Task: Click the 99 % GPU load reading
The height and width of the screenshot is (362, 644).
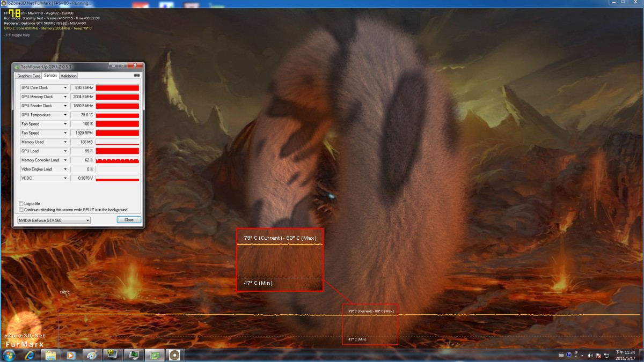Action: click(x=83, y=151)
